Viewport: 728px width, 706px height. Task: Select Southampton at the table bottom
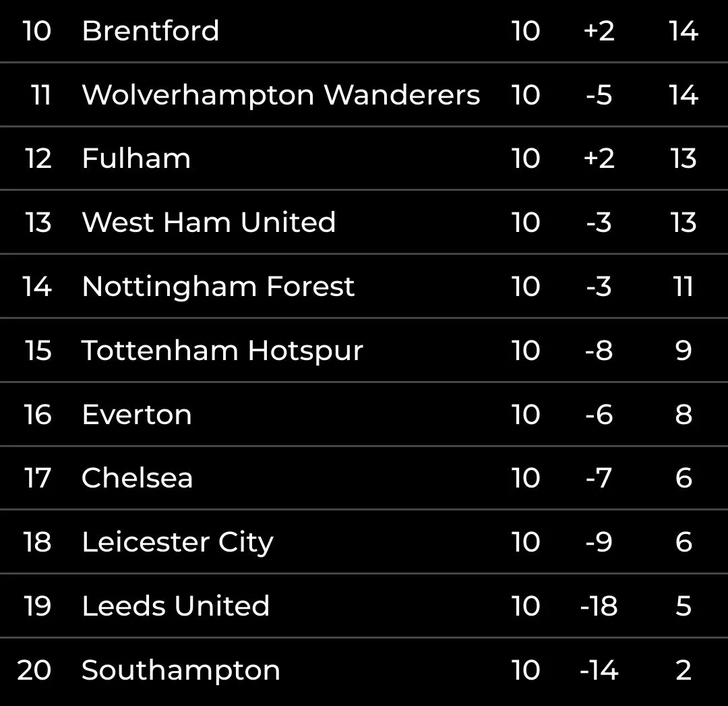(x=181, y=670)
